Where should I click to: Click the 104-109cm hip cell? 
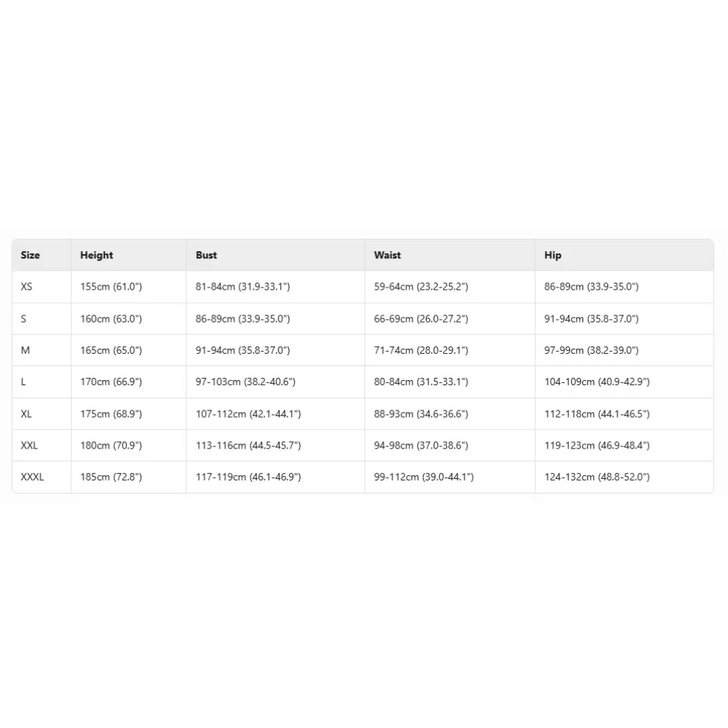[597, 381]
